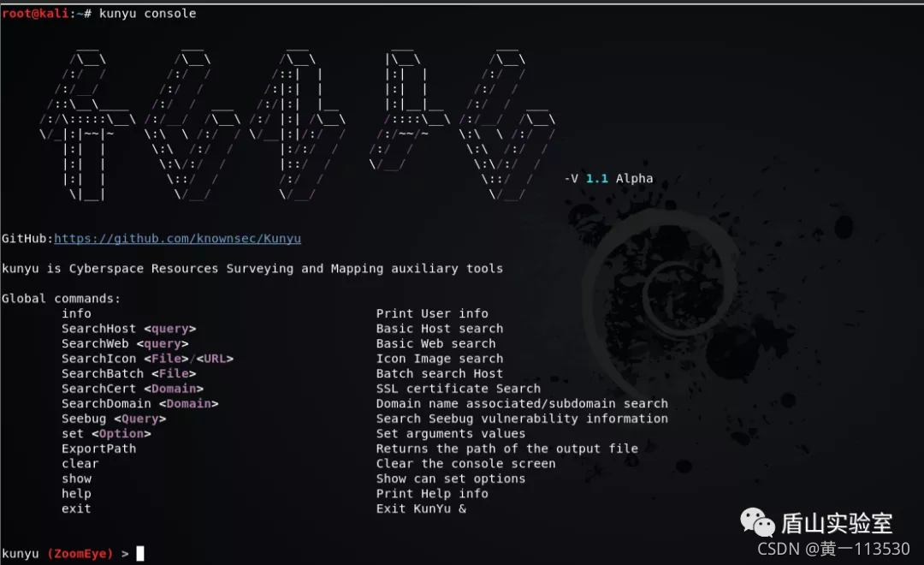The image size is (924, 565).
Task: Click the 'Global commands:' heading
Action: point(61,299)
